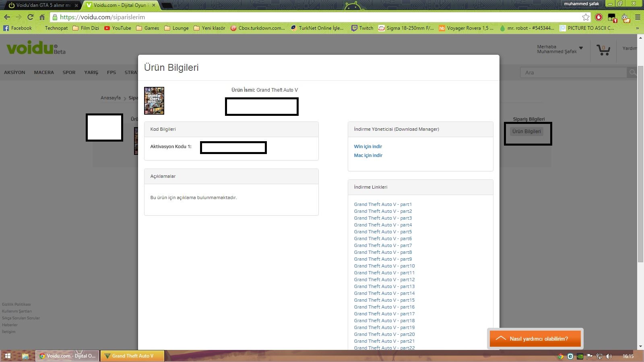Click the extension icon labeled off
The image size is (644, 362).
pos(625,18)
